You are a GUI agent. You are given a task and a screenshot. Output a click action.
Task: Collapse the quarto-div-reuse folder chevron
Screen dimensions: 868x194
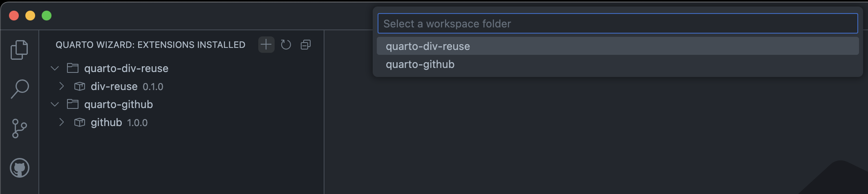click(x=55, y=68)
